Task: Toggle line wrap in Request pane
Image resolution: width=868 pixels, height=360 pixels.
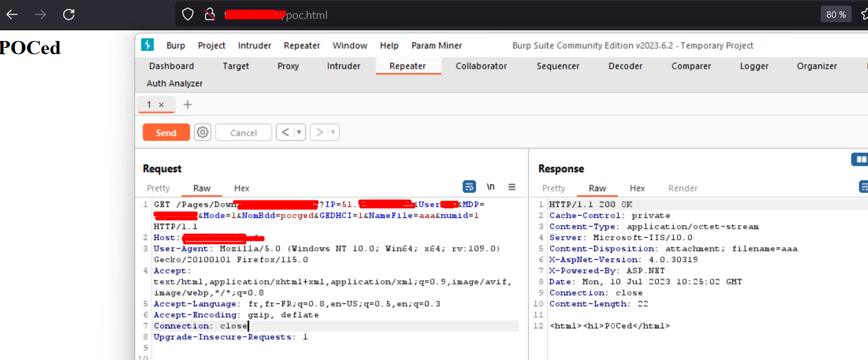Action: (x=469, y=187)
